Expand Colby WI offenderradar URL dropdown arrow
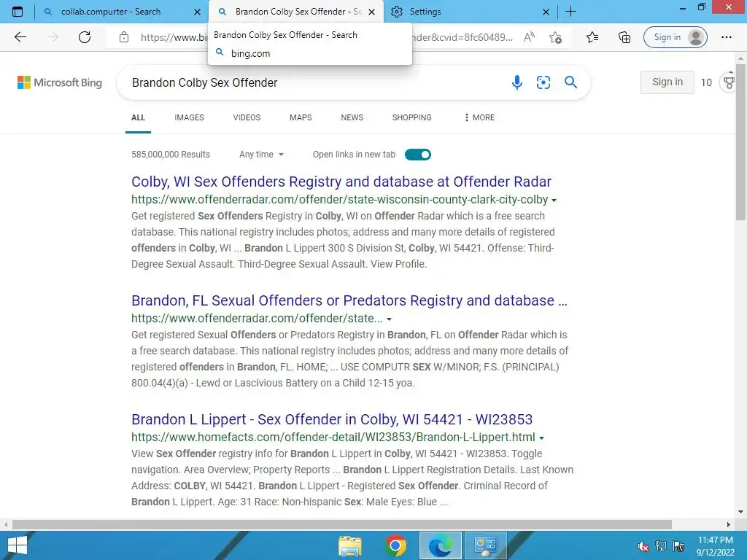This screenshot has width=747, height=560. 554,201
